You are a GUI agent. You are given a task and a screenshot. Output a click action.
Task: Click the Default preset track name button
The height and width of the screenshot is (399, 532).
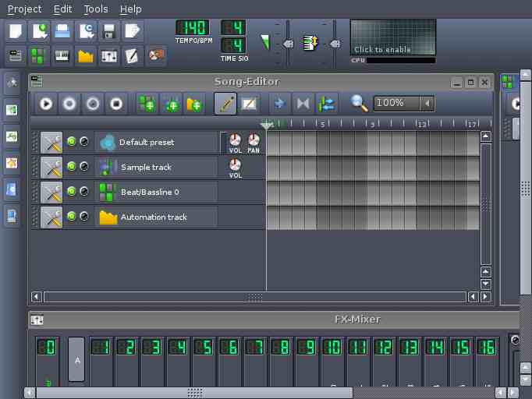click(x=156, y=143)
